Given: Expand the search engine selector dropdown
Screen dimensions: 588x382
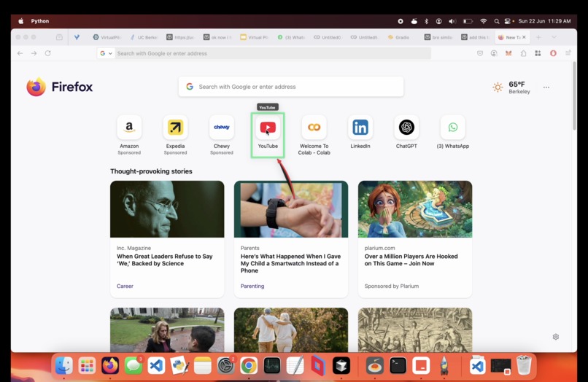Looking at the screenshot, I should (x=106, y=53).
